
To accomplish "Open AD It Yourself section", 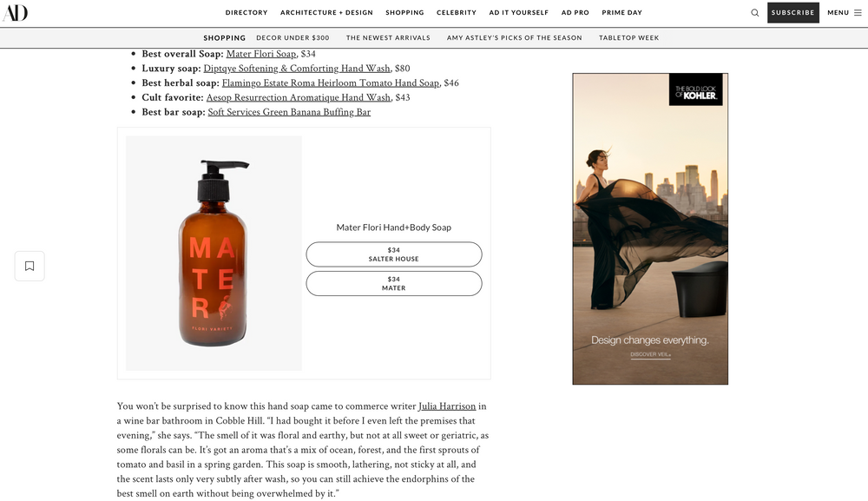I will pos(519,13).
